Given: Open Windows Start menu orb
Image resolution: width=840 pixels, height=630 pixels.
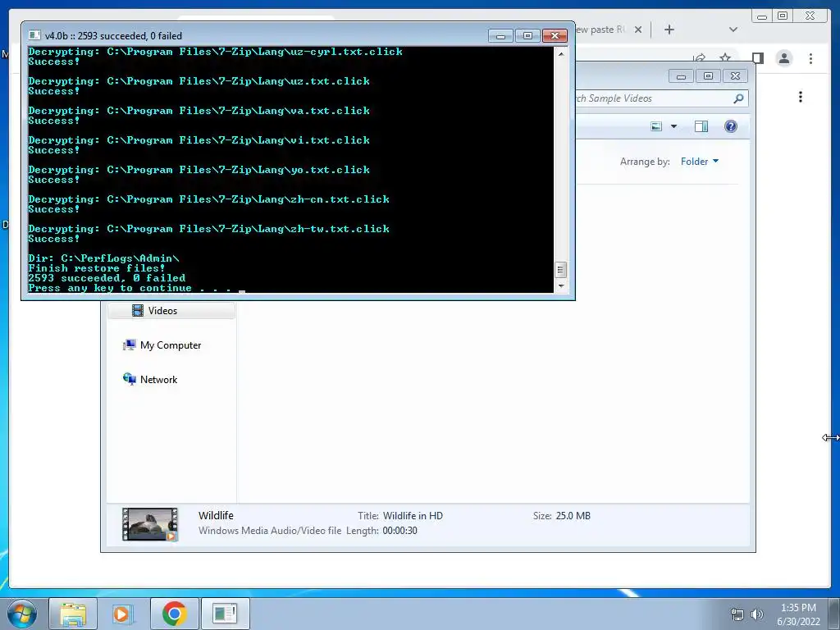Looking at the screenshot, I should coord(22,614).
